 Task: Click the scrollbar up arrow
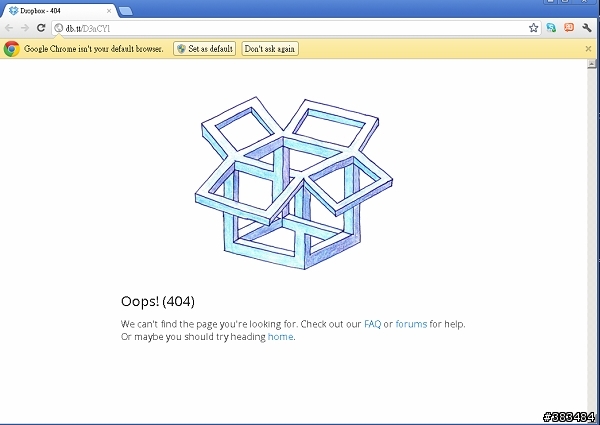[592, 64]
